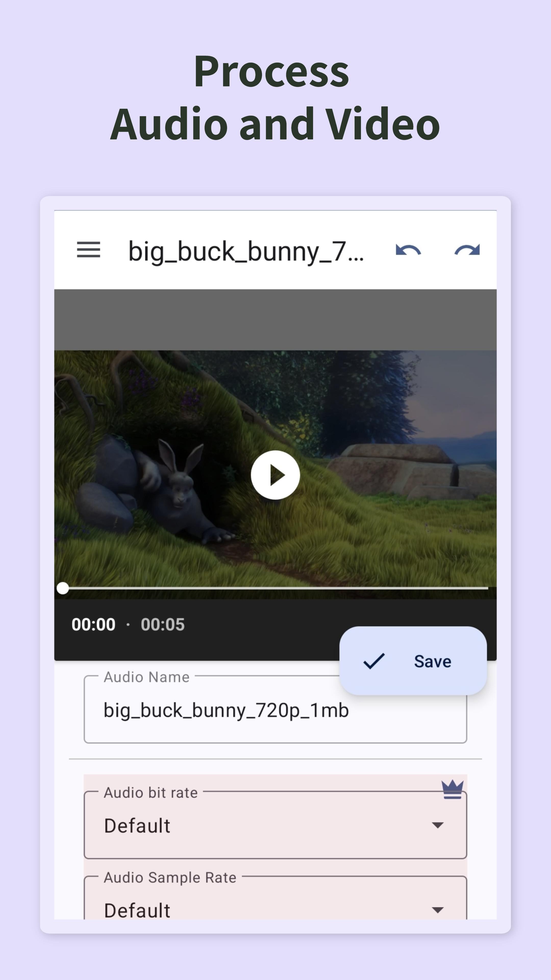The image size is (551, 980).
Task: Play the video with center play button
Action: pos(275,475)
